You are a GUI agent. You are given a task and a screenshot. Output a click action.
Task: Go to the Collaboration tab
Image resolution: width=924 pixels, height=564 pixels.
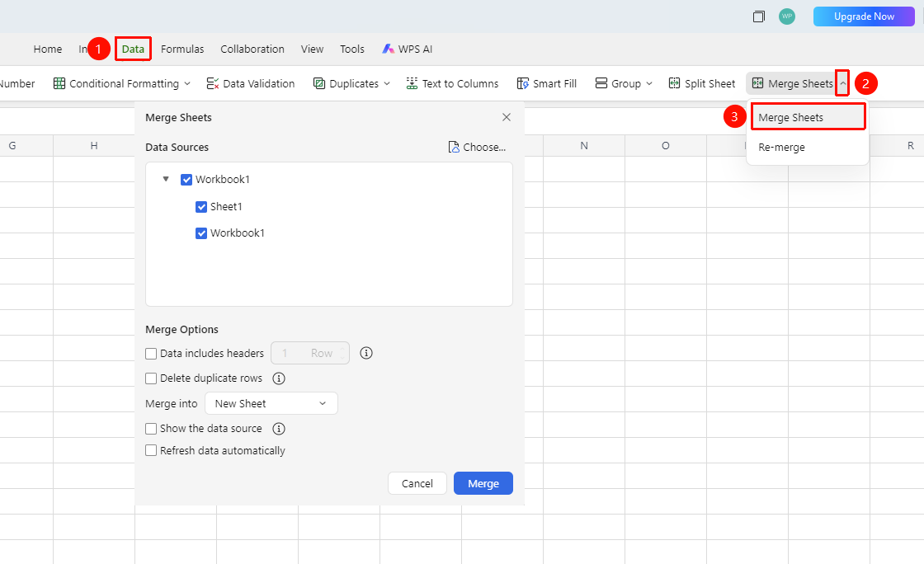pos(252,49)
